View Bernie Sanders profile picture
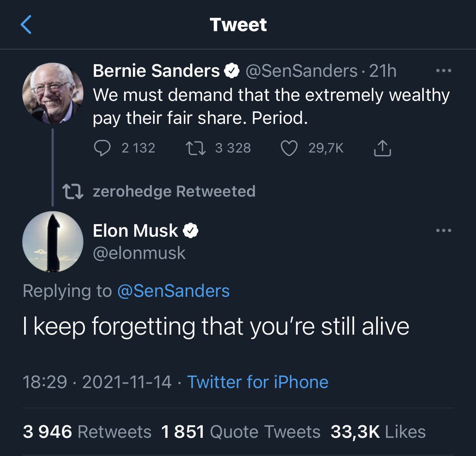The width and height of the screenshot is (476, 456). click(x=53, y=93)
